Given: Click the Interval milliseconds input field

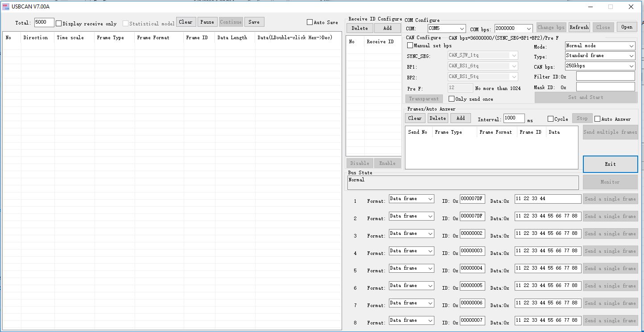Looking at the screenshot, I should (x=514, y=118).
